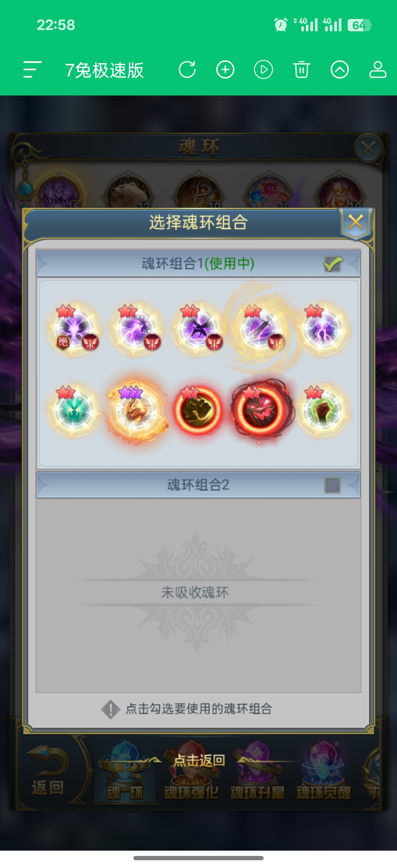Image resolution: width=397 pixels, height=868 pixels.
Task: Check the 魂环组合2 checkbox
Action: point(332,485)
